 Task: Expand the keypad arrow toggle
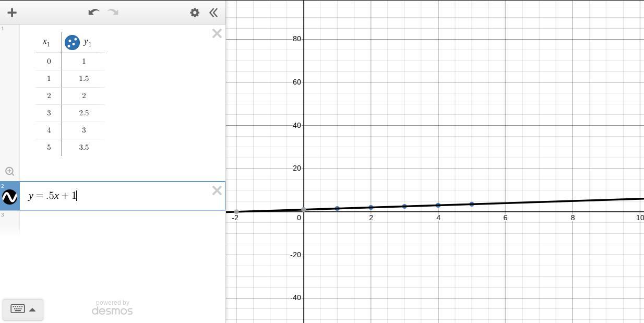click(x=32, y=309)
